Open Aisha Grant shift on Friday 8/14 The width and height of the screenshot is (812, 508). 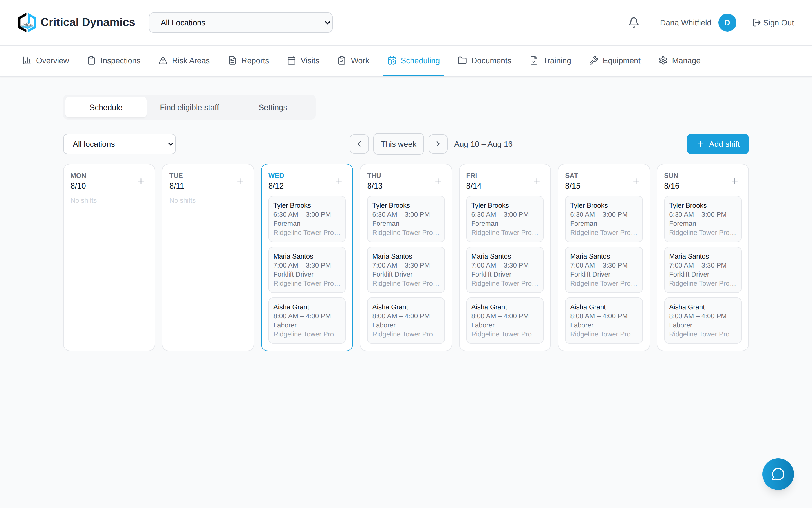pyautogui.click(x=505, y=321)
